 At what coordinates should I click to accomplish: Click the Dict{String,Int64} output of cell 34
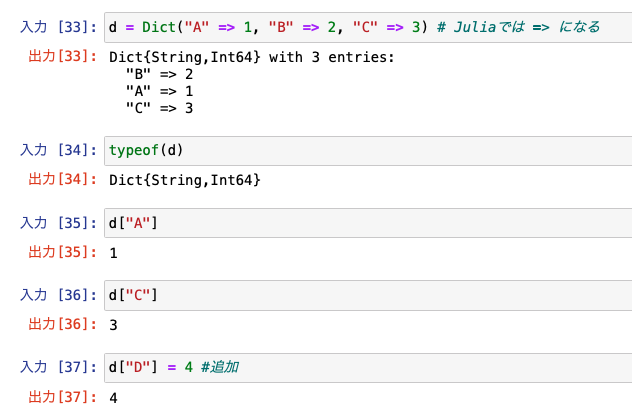coord(185,180)
